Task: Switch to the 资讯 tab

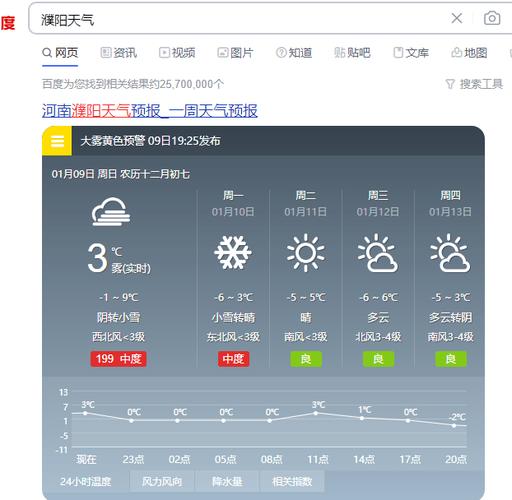Action: (119, 53)
